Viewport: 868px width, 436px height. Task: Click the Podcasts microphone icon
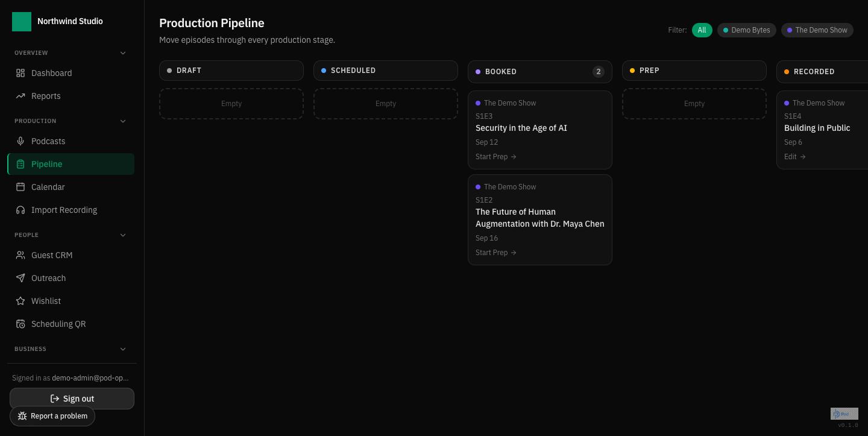20,141
